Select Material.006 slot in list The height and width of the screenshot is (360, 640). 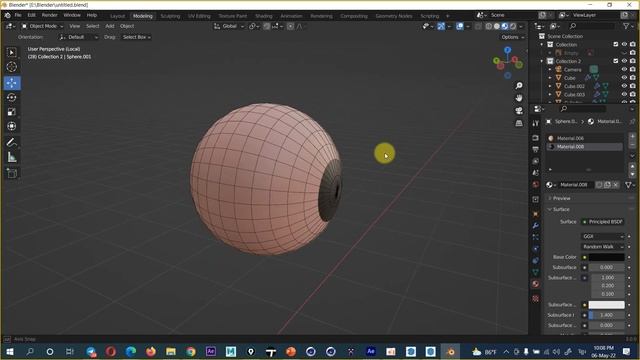(585, 138)
